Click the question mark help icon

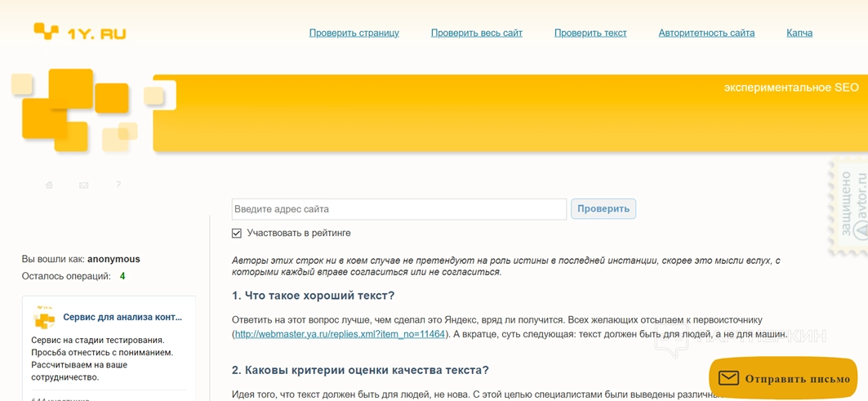coord(118,185)
